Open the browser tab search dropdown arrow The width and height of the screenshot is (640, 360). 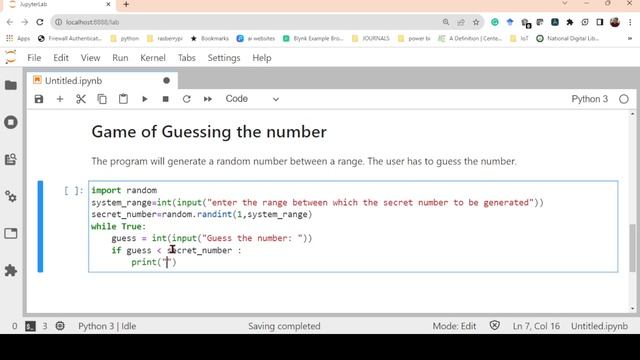565,3
